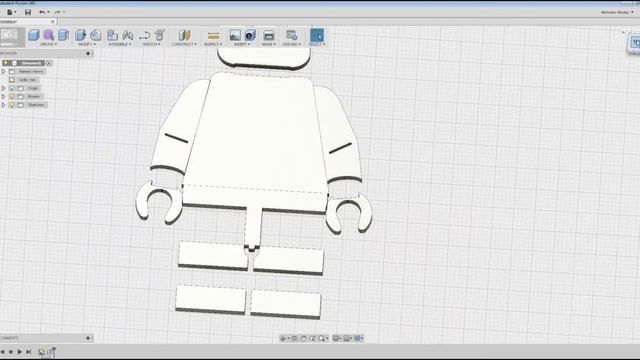Open the MODIFY dropdown menu
The width and height of the screenshot is (640, 360).
87,44
